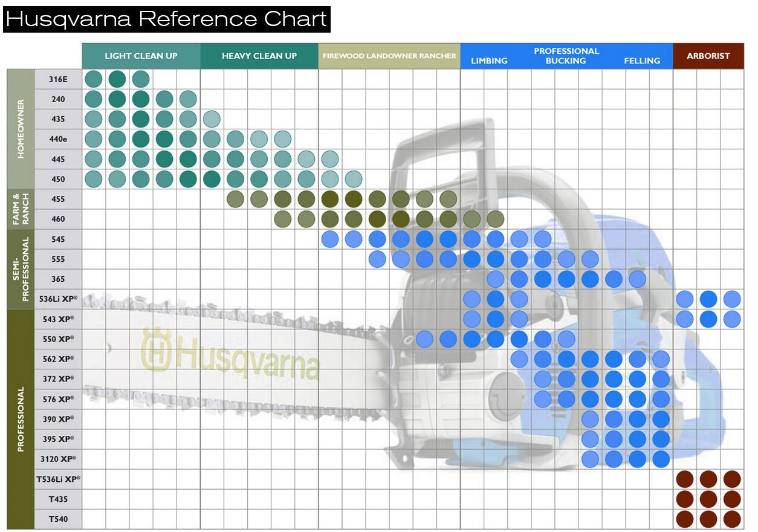Select the Arborist column header

[708, 56]
